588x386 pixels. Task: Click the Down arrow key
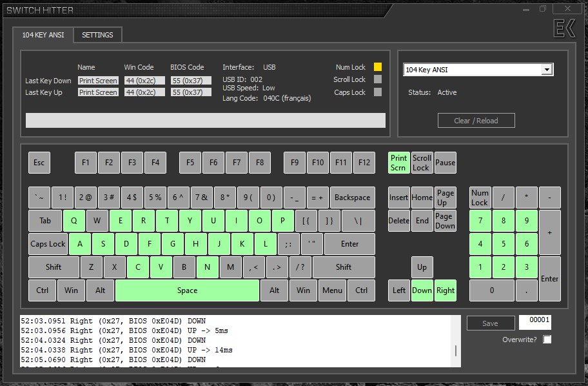tap(422, 290)
